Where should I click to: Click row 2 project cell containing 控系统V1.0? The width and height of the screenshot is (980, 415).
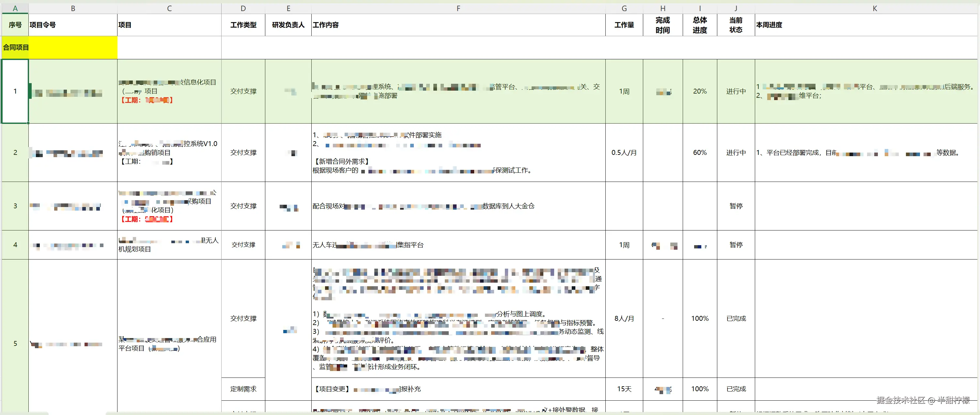point(169,152)
